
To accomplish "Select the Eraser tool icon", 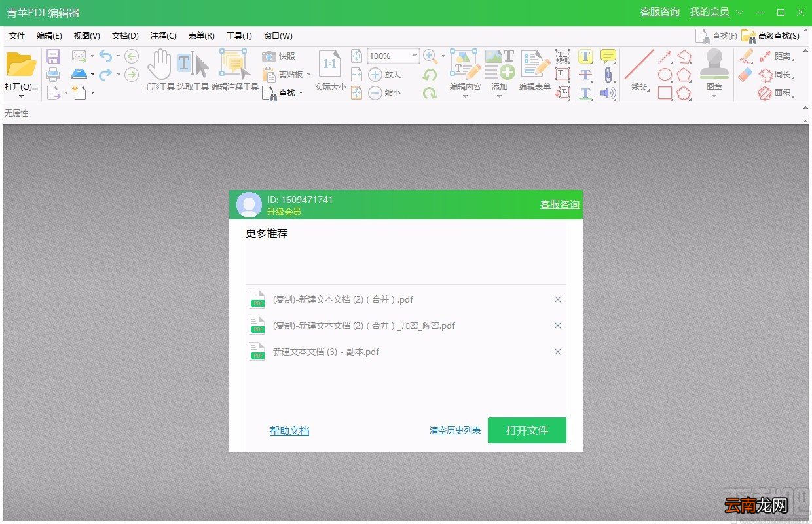I will pos(746,75).
